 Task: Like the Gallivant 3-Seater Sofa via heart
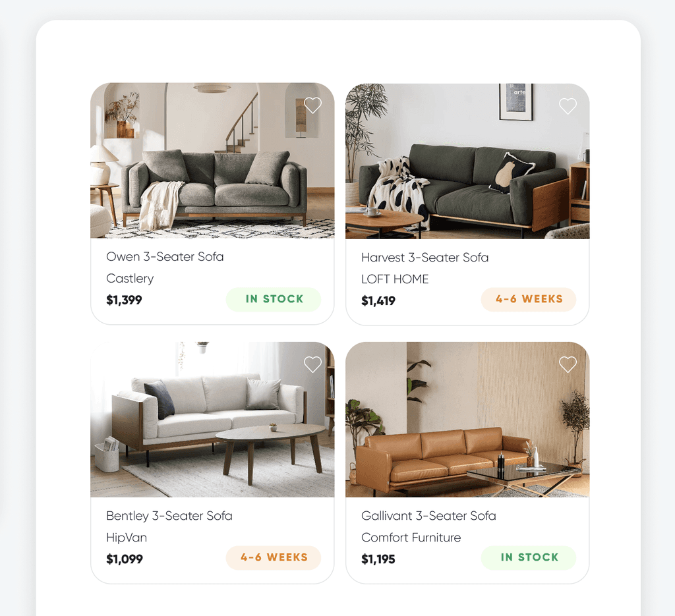click(568, 365)
